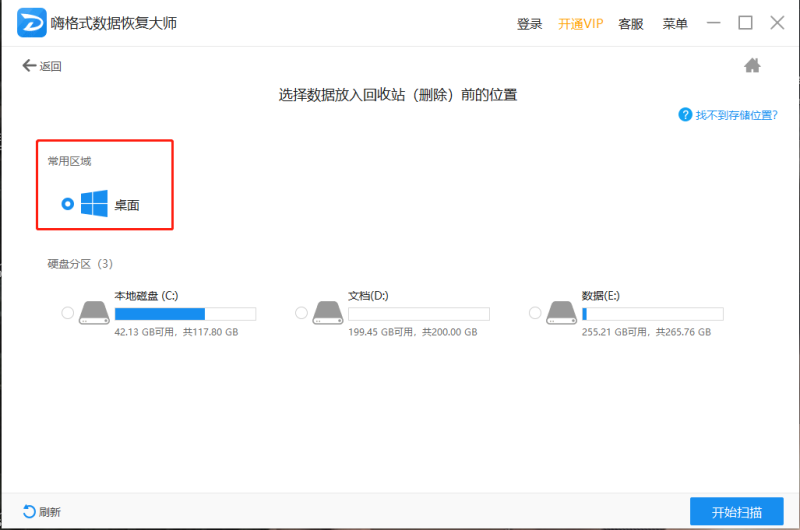Open the 找不到存储位置? help link

tap(736, 115)
